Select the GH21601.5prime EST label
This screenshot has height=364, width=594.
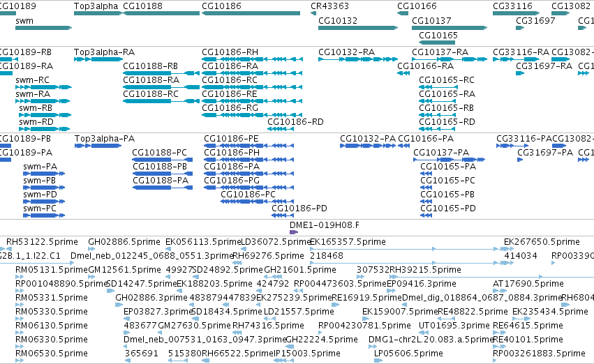coord(300,270)
